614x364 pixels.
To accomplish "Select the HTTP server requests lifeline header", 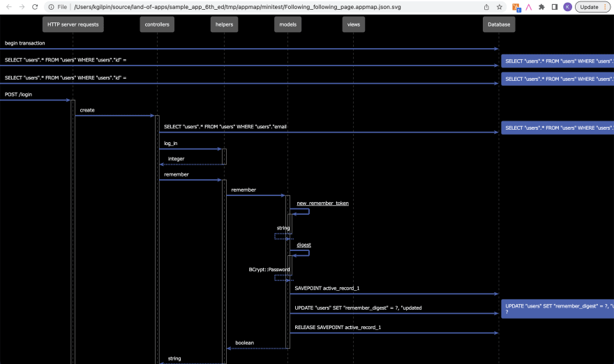I will pos(73,24).
